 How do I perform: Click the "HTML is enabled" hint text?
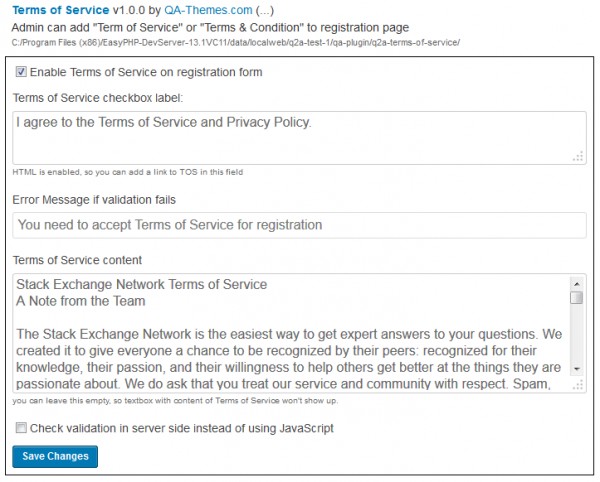[127, 172]
